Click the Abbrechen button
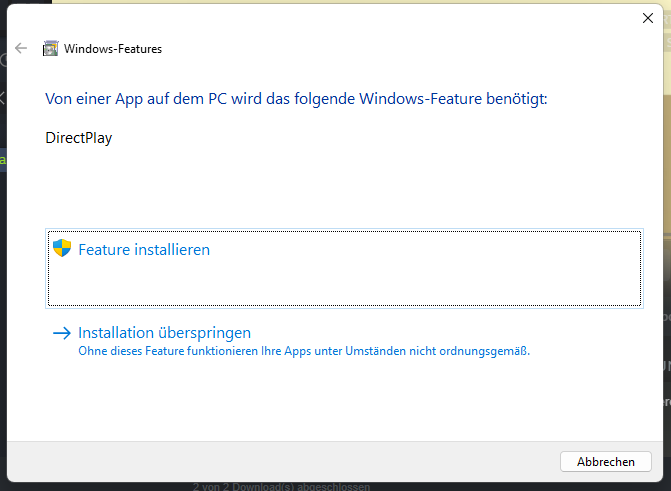The image size is (671, 491). [x=606, y=461]
